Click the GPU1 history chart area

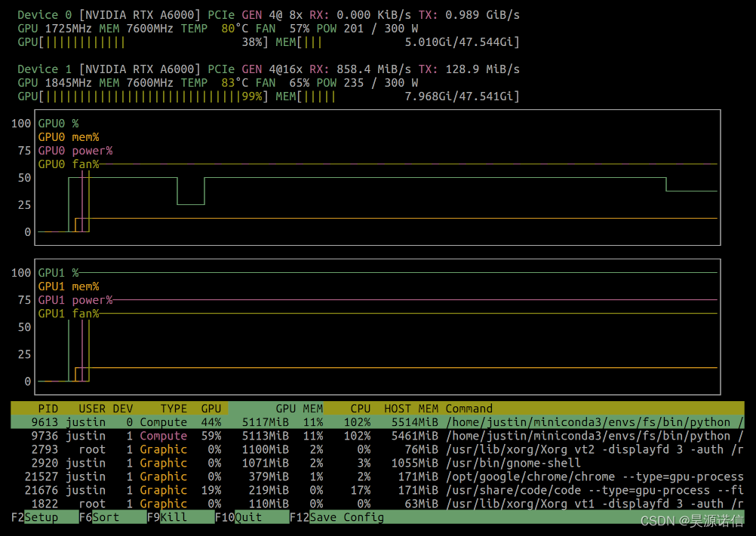[377, 327]
